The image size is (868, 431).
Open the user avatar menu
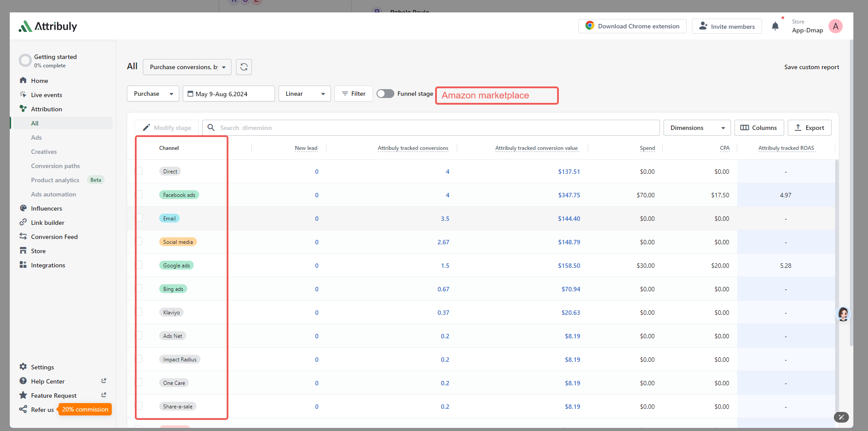836,26
